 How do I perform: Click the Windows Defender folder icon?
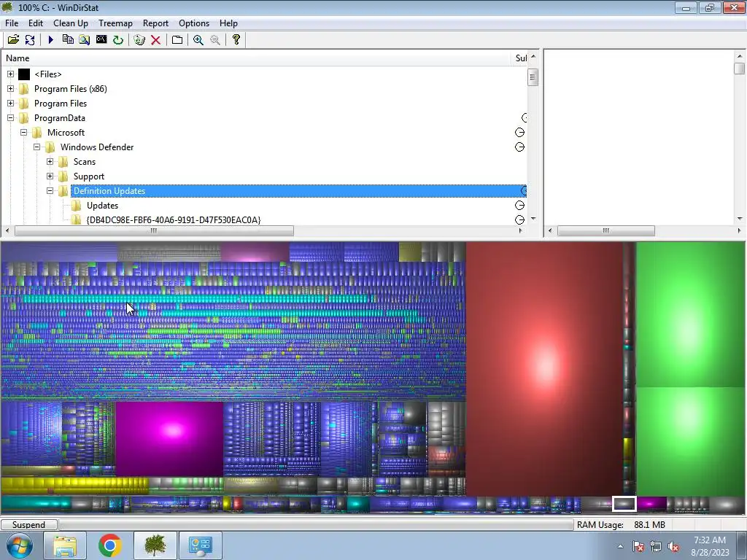(50, 147)
